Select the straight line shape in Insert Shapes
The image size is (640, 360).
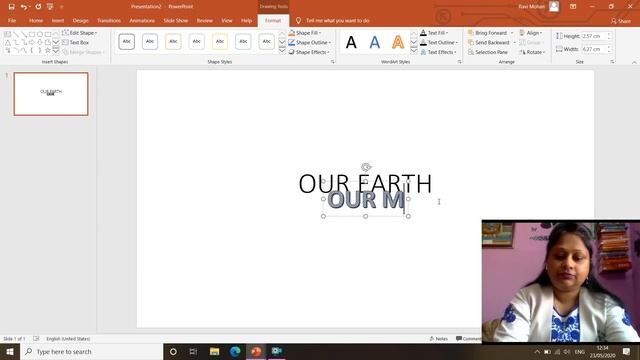(x=16, y=34)
